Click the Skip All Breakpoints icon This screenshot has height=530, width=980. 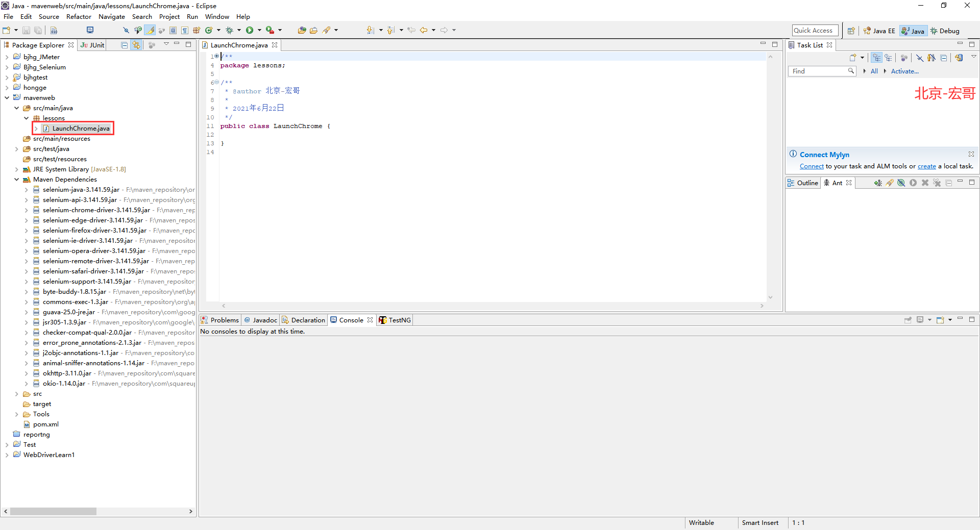click(126, 30)
